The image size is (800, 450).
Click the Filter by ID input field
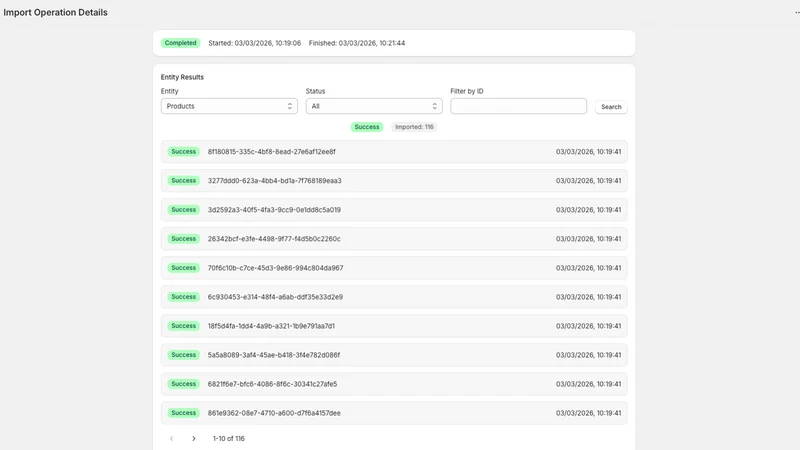coord(518,106)
